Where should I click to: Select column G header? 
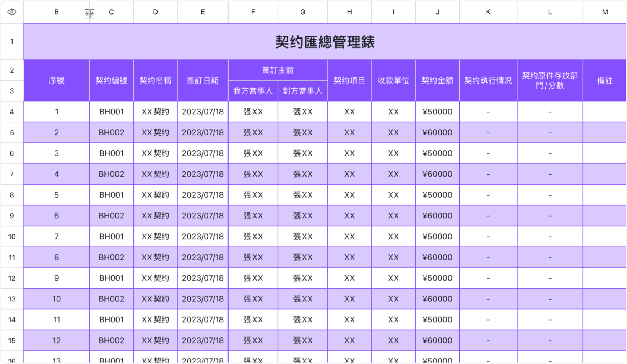[303, 12]
